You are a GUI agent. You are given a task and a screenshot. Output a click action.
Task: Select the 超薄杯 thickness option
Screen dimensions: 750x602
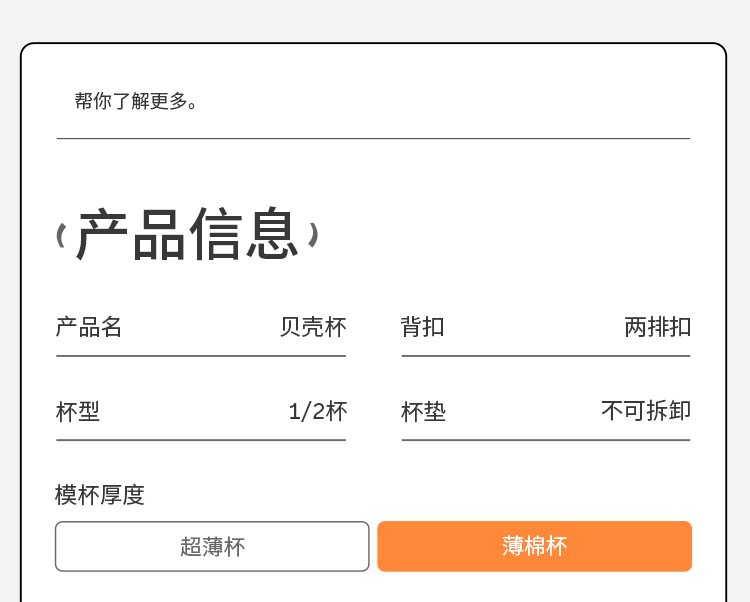[x=212, y=546]
